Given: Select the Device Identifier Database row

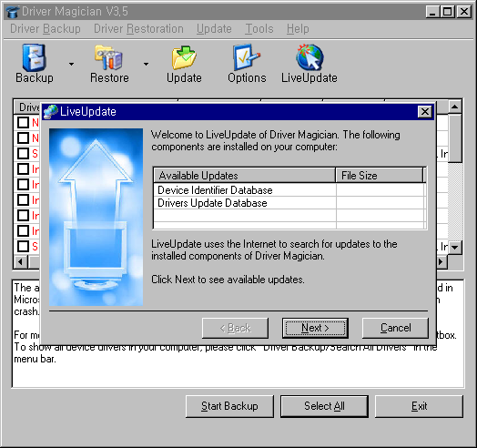Looking at the screenshot, I should tap(289, 190).
